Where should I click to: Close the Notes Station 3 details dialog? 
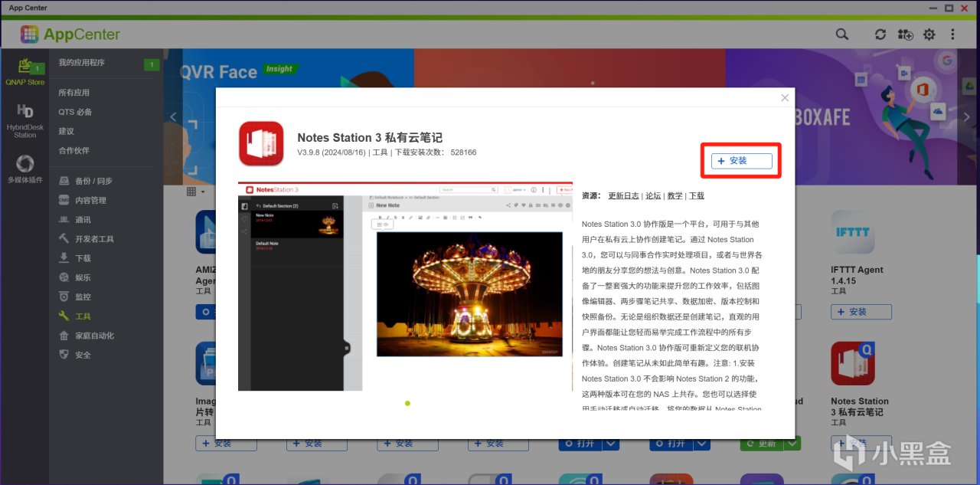(x=785, y=98)
